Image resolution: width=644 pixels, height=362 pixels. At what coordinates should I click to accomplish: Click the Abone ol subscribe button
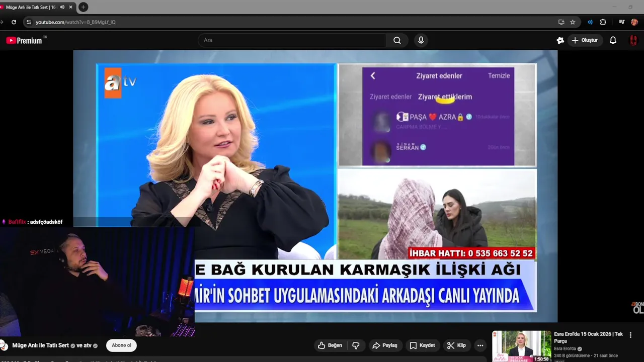point(121,345)
